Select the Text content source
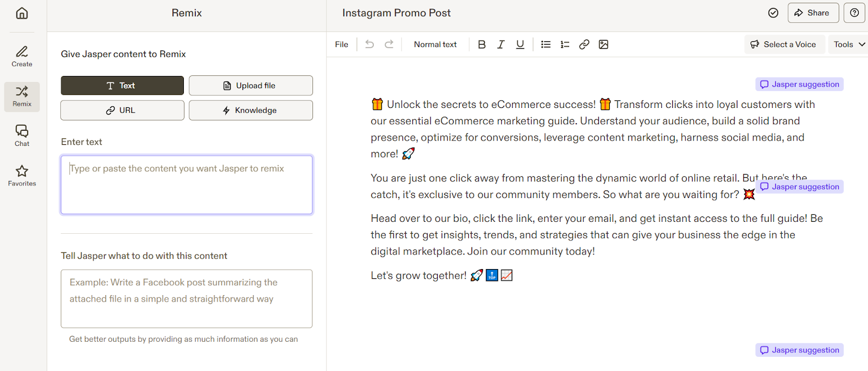The image size is (868, 371). point(122,86)
